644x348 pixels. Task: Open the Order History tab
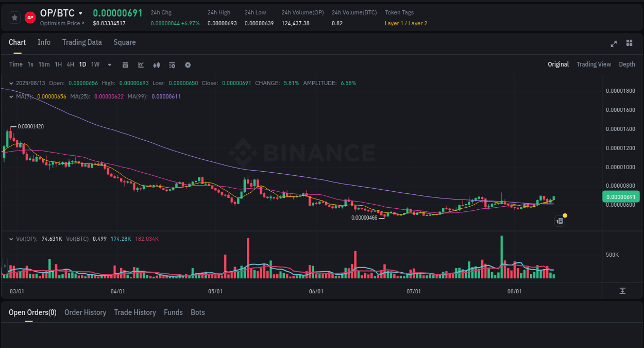pos(85,312)
